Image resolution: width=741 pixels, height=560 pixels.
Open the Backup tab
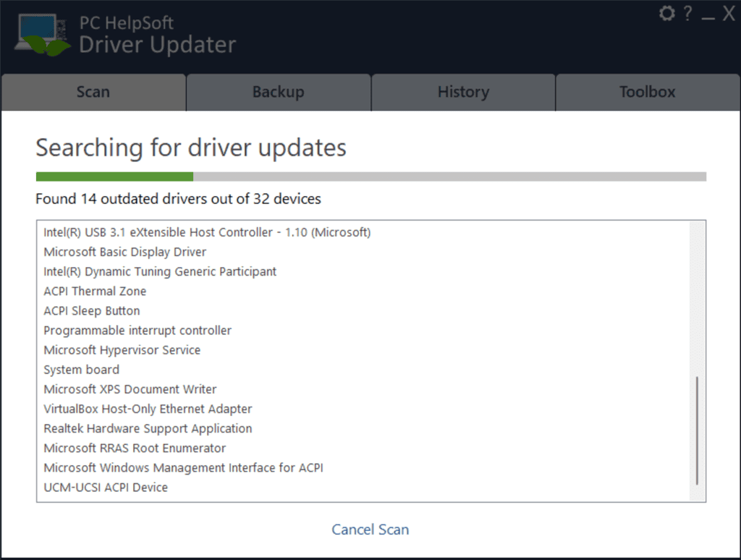coord(278,92)
